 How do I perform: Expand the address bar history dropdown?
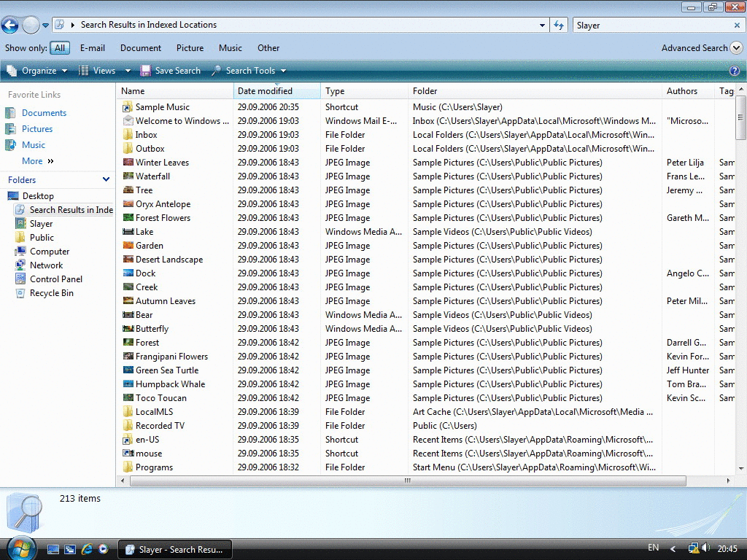pyautogui.click(x=542, y=26)
